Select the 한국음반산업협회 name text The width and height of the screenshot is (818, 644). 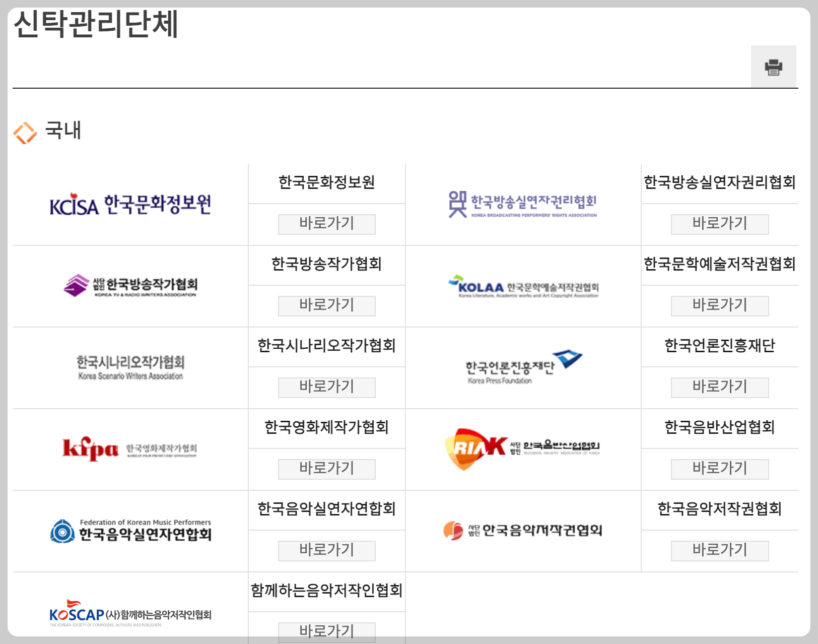pos(720,427)
